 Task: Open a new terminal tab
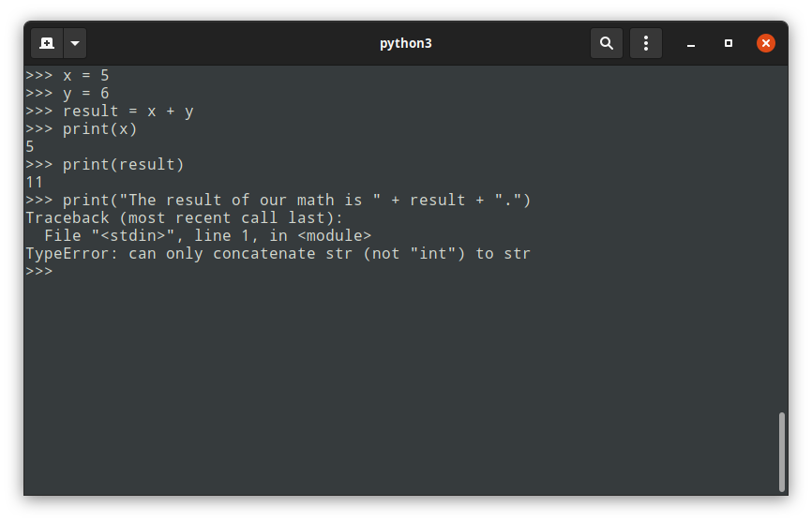click(47, 43)
